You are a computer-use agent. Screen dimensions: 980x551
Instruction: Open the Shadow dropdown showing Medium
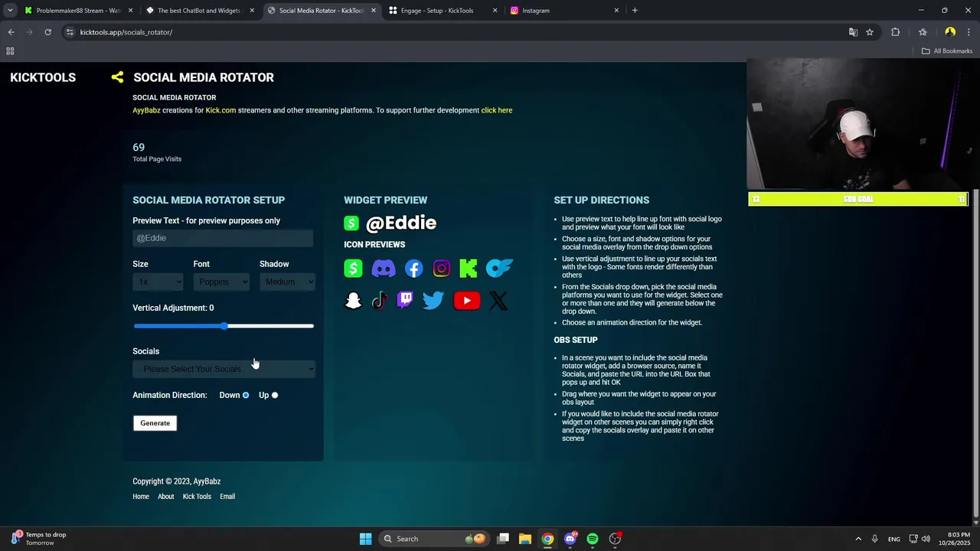pos(287,282)
